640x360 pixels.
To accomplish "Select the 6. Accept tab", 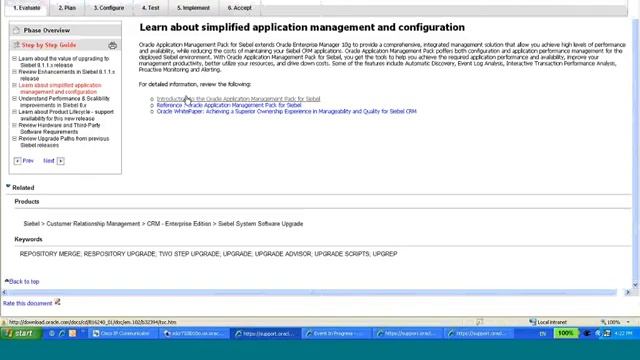I will coord(240,8).
